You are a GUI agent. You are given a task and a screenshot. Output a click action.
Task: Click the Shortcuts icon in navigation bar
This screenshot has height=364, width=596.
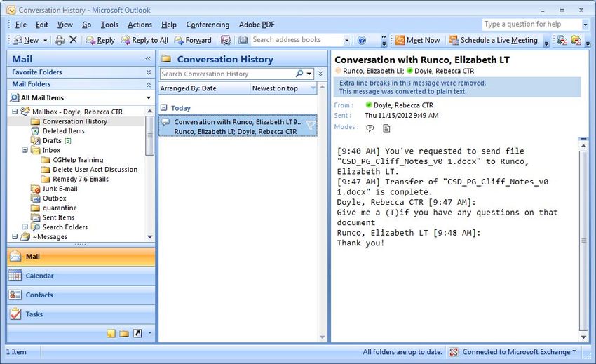(137, 334)
